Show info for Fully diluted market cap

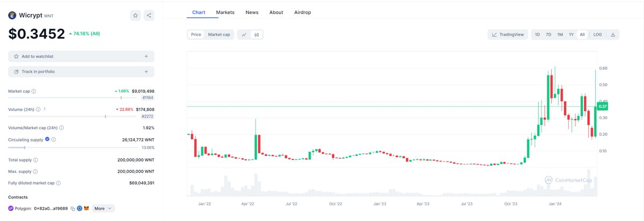point(57,183)
